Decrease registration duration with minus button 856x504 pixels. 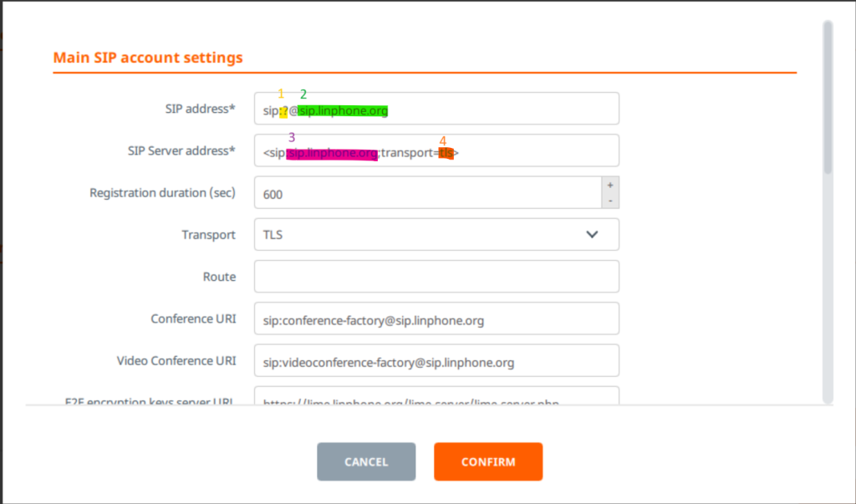pos(610,201)
